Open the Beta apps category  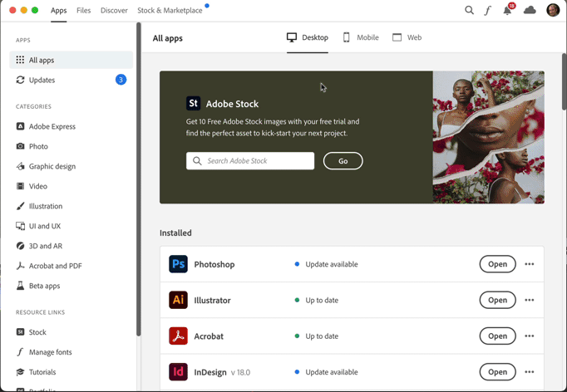pos(38,286)
